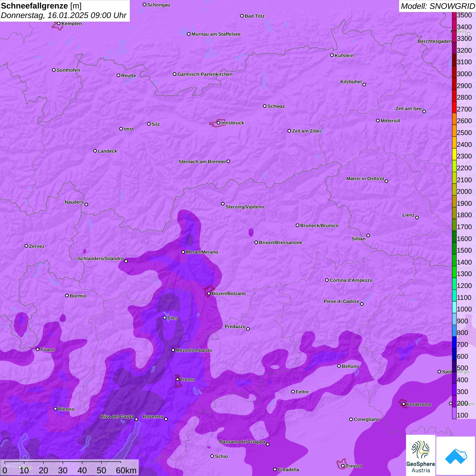Click the 30 mark on scale bar
The image size is (476, 476).
pos(63,471)
